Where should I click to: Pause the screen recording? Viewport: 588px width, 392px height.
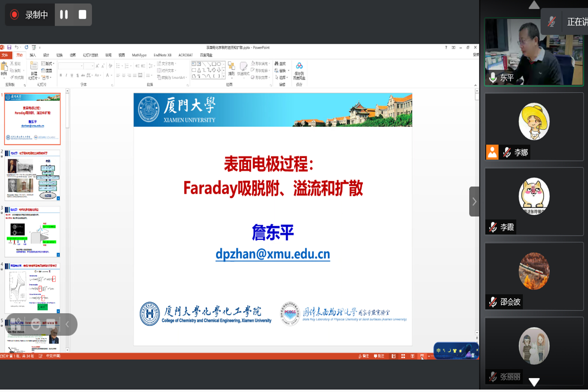64,15
